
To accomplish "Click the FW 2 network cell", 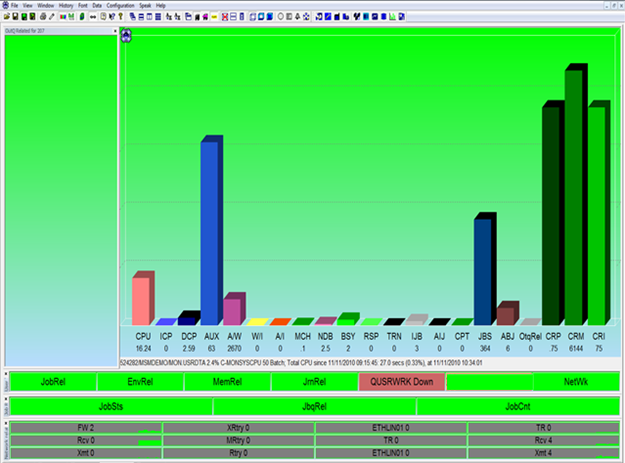I will click(x=86, y=427).
